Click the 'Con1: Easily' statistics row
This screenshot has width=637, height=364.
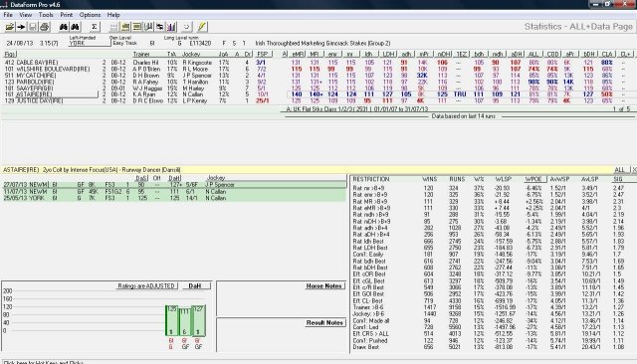click(x=490, y=255)
